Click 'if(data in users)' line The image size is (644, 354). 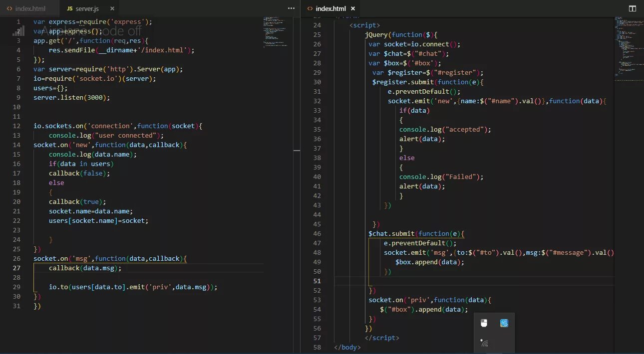[81, 164]
